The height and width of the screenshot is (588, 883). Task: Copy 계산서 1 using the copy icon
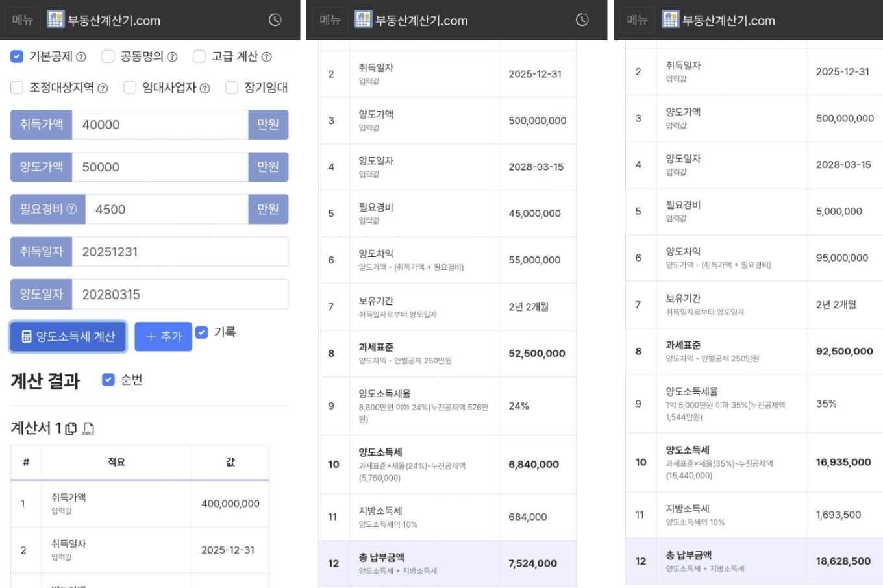(71, 428)
